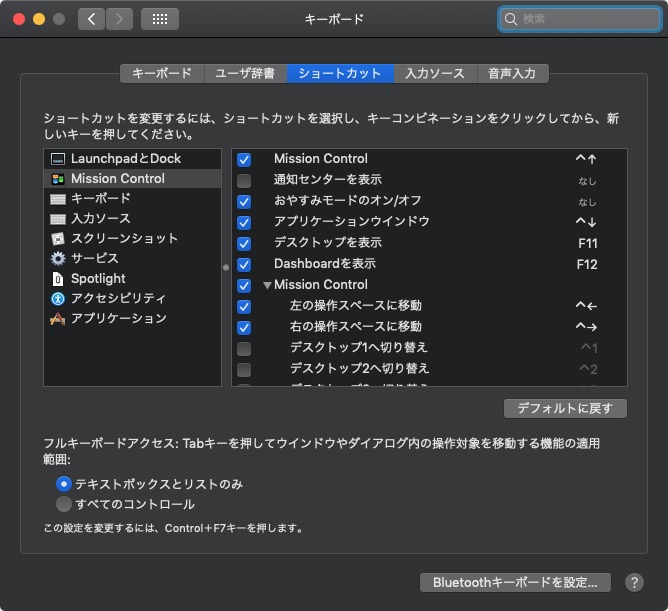Click the Mission Control icon in the sidebar
This screenshot has width=668, height=611.
pyautogui.click(x=58, y=179)
